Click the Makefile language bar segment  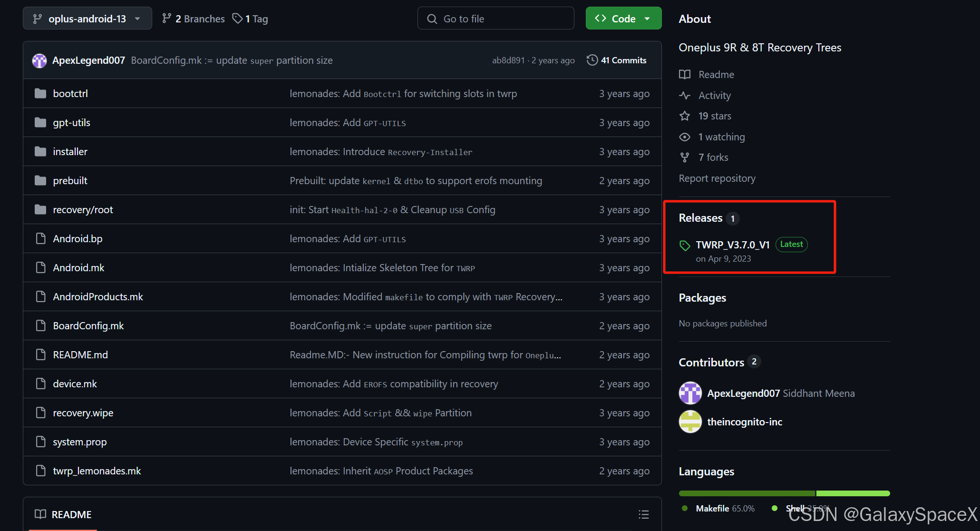pyautogui.click(x=747, y=493)
